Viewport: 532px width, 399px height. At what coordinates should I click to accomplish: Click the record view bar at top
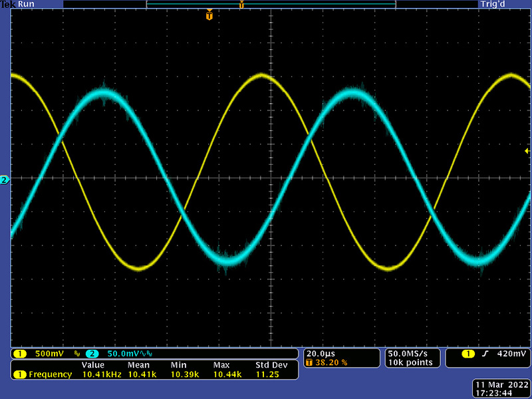coord(271,4)
